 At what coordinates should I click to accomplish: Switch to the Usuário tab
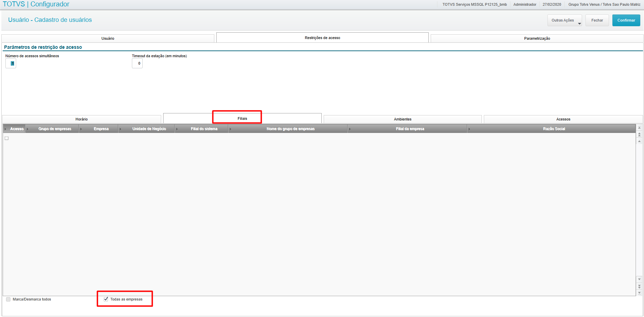[108, 38]
